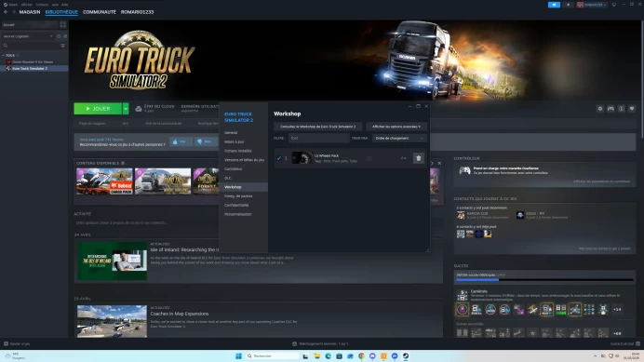This screenshot has width=644, height=362.
Task: Open the library advanced filter icon
Action: (63, 46)
